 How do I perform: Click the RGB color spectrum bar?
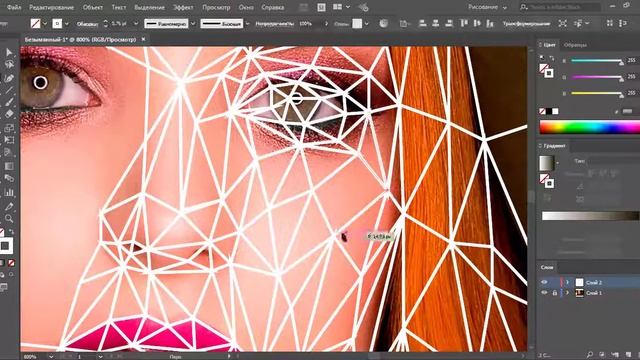(x=589, y=127)
